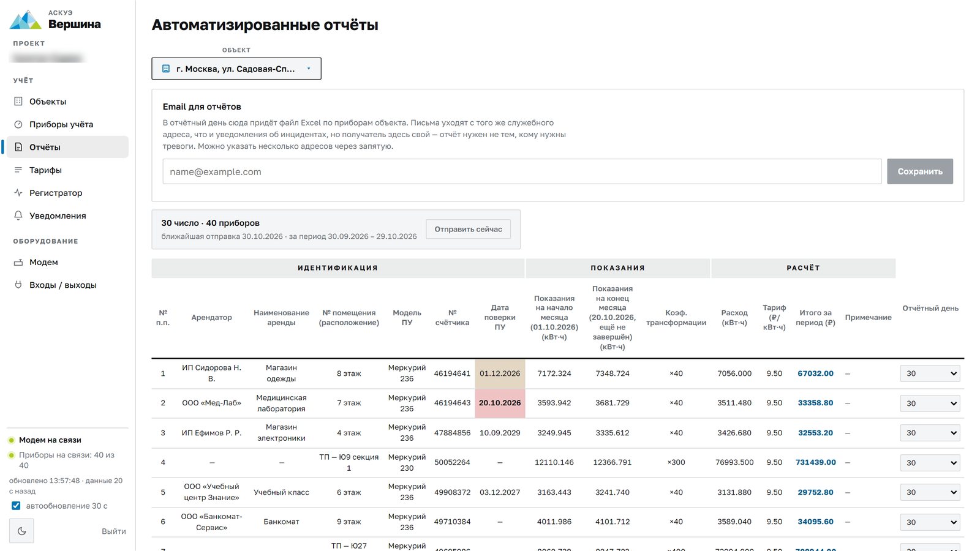Click meter number 47884856
This screenshot has width=980, height=551.
tap(452, 433)
